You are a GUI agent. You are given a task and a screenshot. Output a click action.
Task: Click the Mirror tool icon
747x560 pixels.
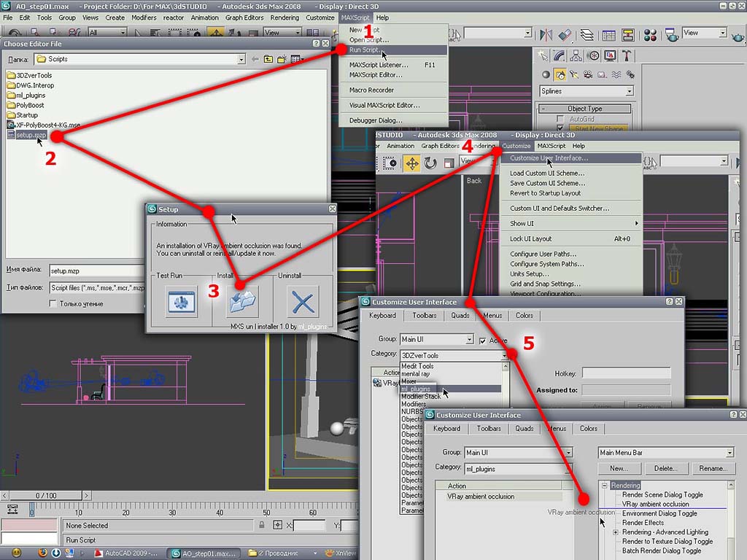(546, 34)
